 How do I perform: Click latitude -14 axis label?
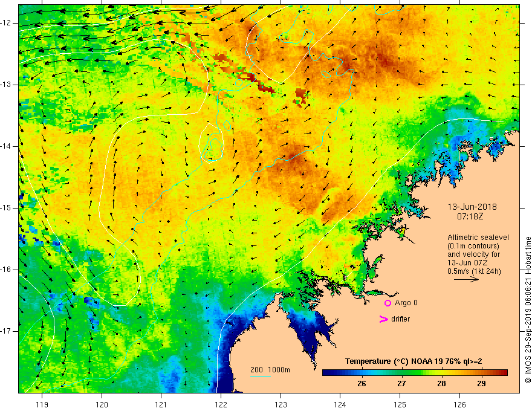tap(7, 146)
